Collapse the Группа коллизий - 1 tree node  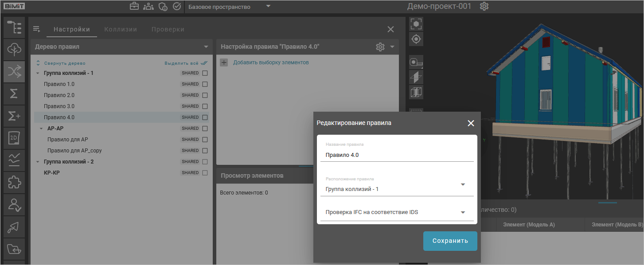coord(37,73)
